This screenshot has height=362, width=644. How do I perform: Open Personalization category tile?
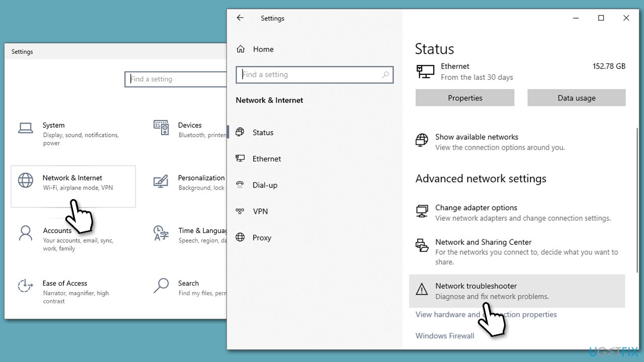tap(190, 183)
